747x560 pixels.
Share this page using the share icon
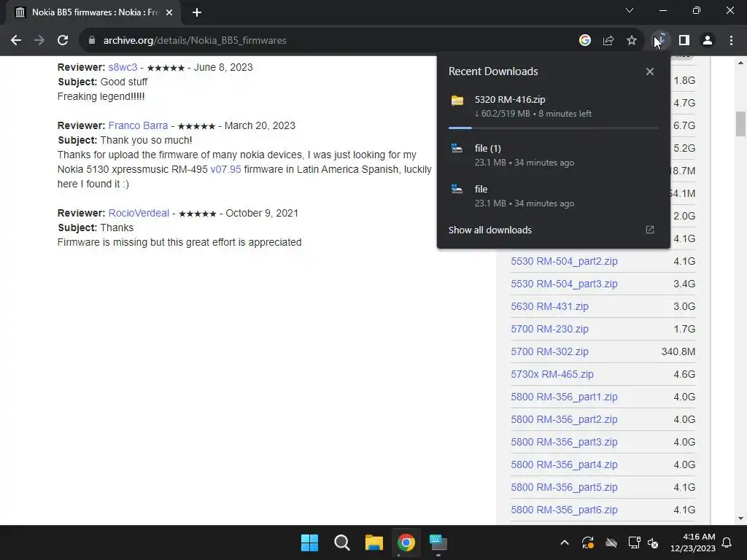[608, 41]
